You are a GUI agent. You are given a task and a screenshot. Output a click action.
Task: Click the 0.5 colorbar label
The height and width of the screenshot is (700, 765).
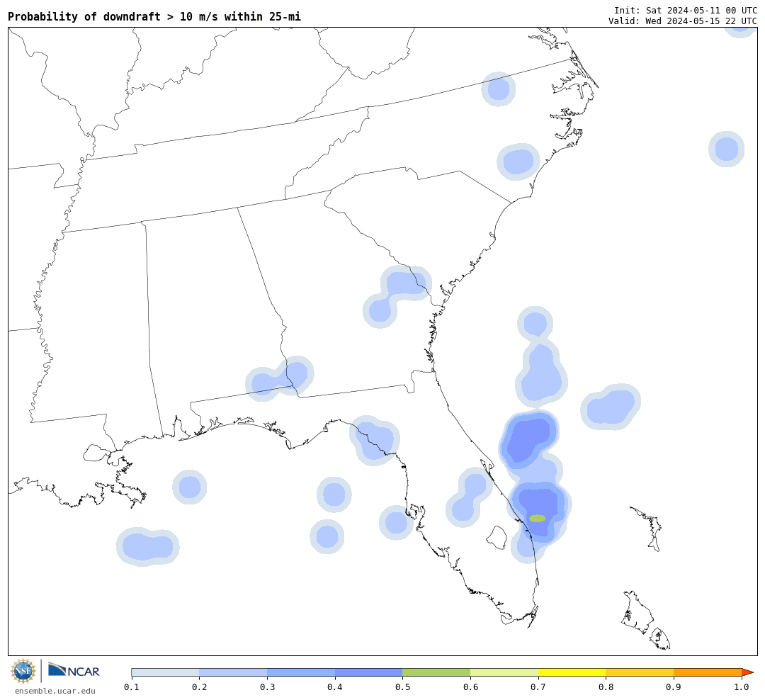point(402,687)
